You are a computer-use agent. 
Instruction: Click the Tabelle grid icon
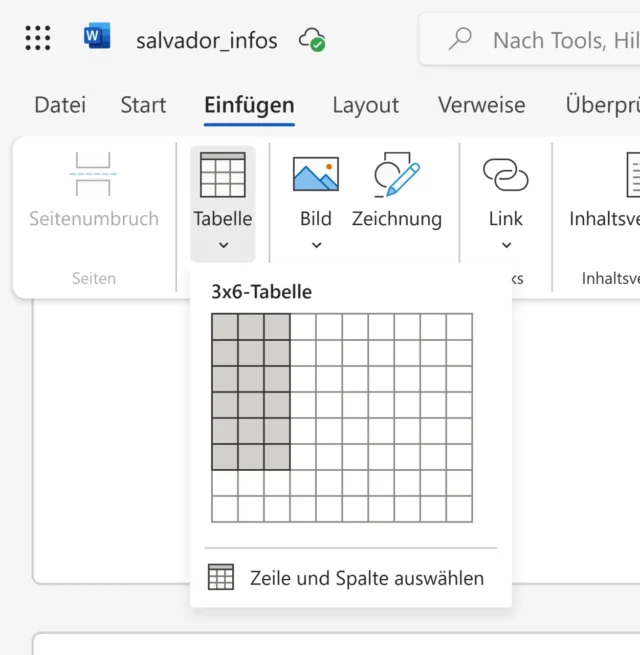click(x=222, y=175)
